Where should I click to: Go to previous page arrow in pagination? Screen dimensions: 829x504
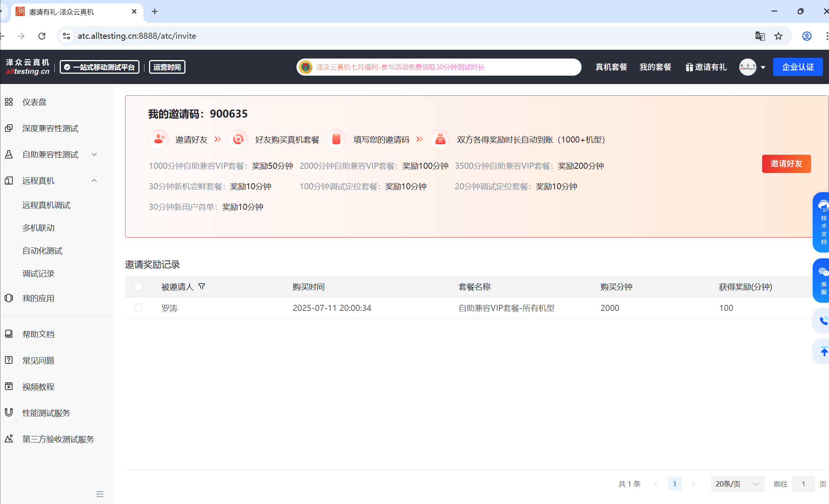656,484
